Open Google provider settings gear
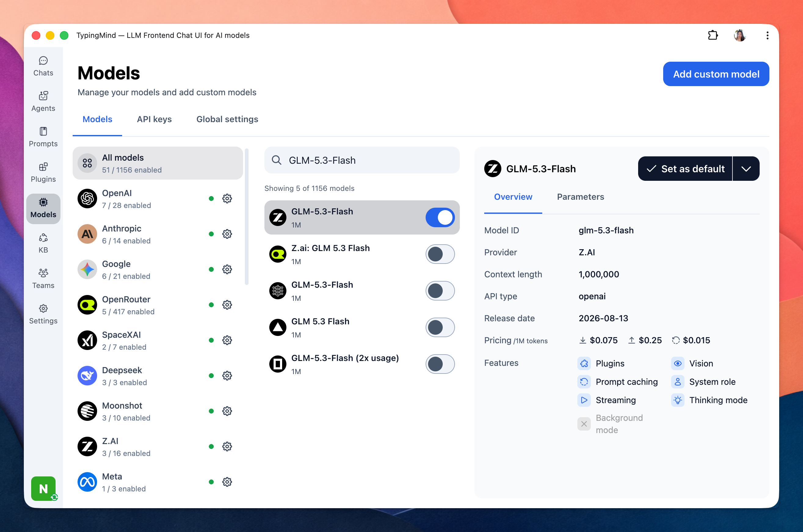Image resolution: width=803 pixels, height=532 pixels. tap(227, 269)
